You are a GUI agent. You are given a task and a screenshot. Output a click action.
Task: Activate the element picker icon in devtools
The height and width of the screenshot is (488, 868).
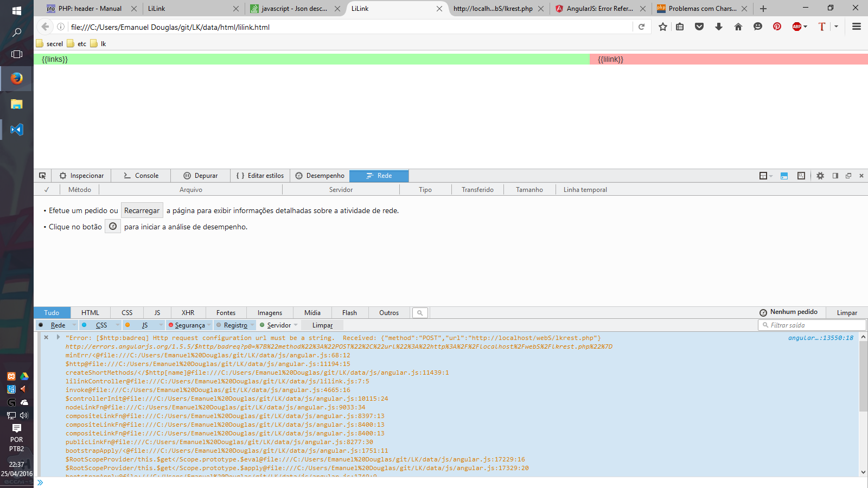[42, 176]
